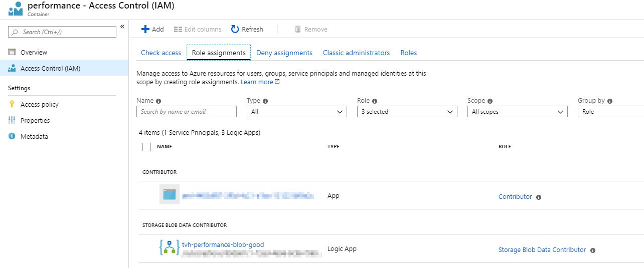The height and width of the screenshot is (268, 644).
Task: Expand the Role dropdown showing 3 selected
Action: pyautogui.click(x=407, y=112)
